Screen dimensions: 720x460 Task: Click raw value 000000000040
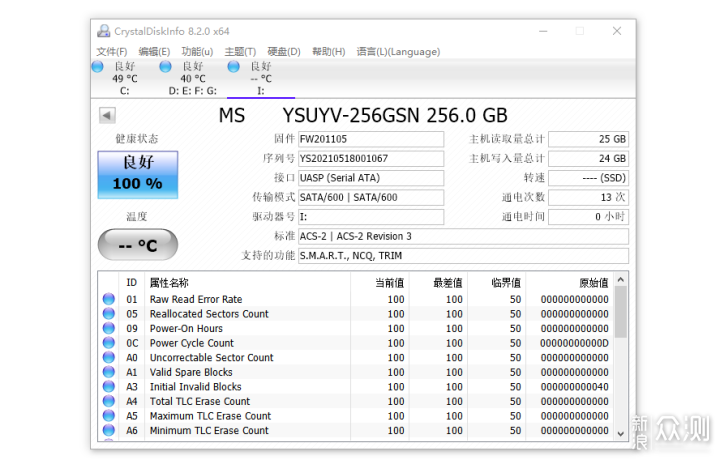574,387
